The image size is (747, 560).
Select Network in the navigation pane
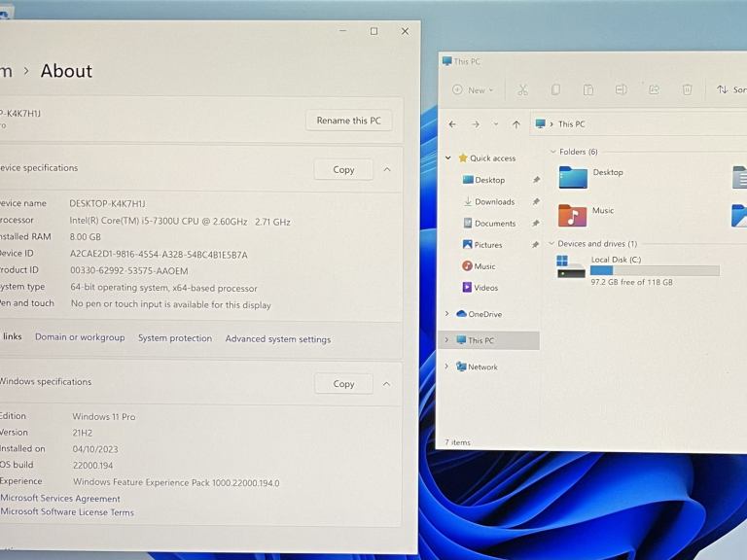tap(482, 367)
